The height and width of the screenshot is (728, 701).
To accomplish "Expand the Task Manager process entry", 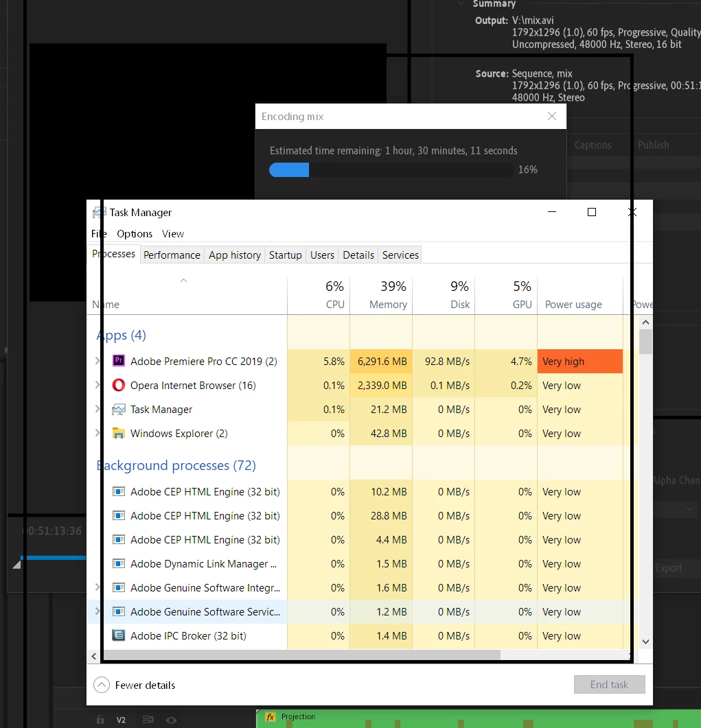I will pyautogui.click(x=97, y=409).
